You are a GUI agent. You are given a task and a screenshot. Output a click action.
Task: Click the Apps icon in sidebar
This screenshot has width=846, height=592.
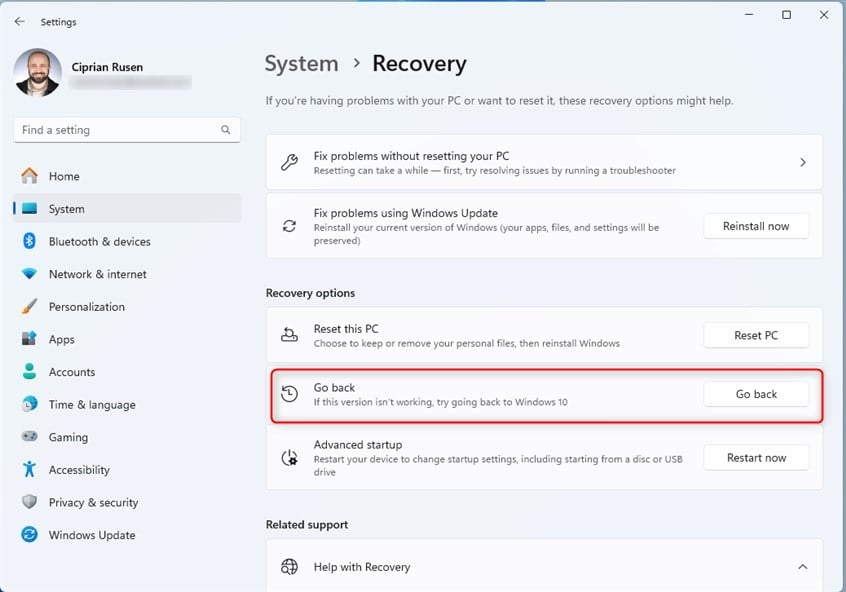point(29,339)
